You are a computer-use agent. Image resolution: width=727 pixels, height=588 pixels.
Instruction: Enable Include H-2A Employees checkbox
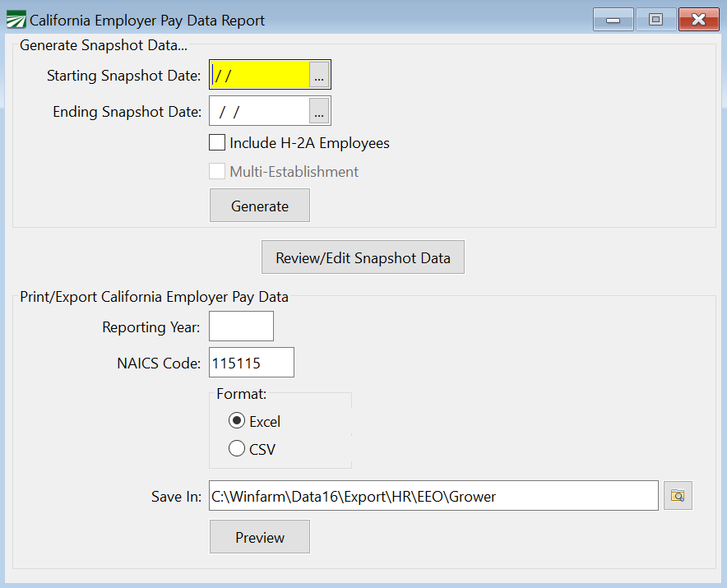[217, 143]
